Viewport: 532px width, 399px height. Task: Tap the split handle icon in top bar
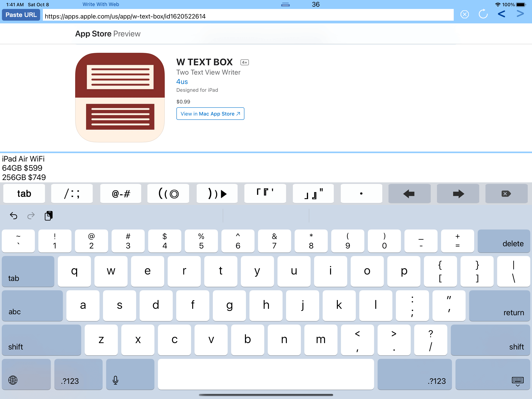(285, 4)
